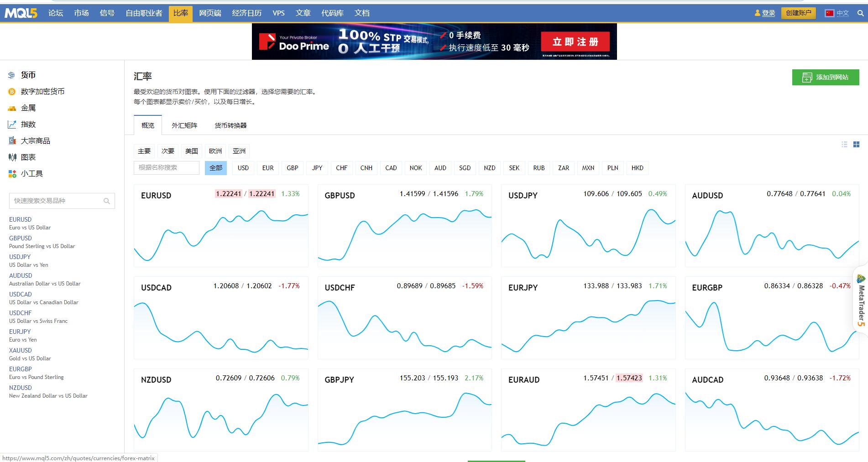Screen dimensions: 868x462
Task: Switch to grid view layout icon
Action: point(856,144)
